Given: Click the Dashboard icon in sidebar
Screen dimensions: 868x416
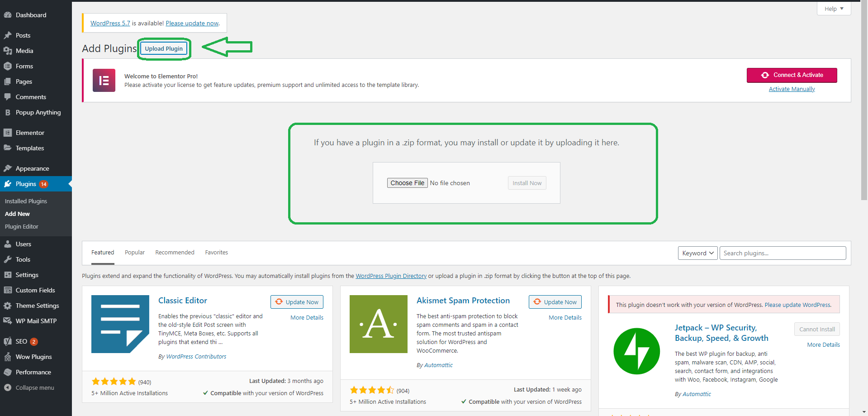Looking at the screenshot, I should point(8,15).
